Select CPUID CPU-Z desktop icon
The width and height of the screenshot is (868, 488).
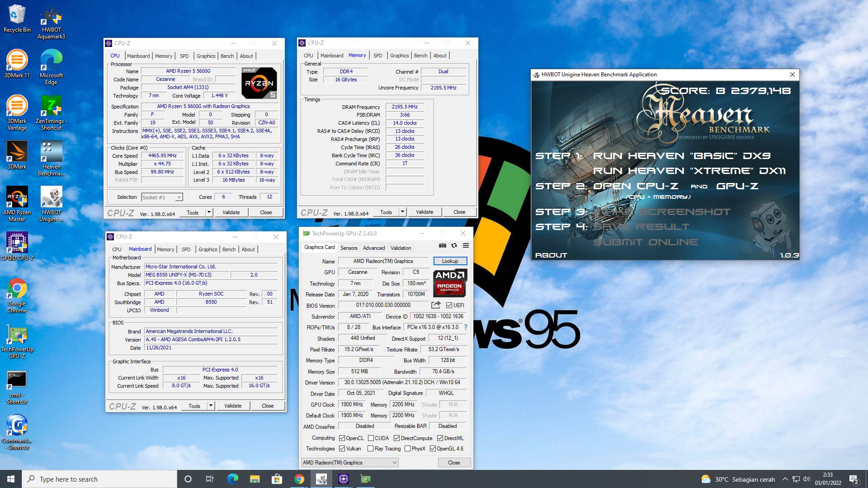tap(17, 247)
